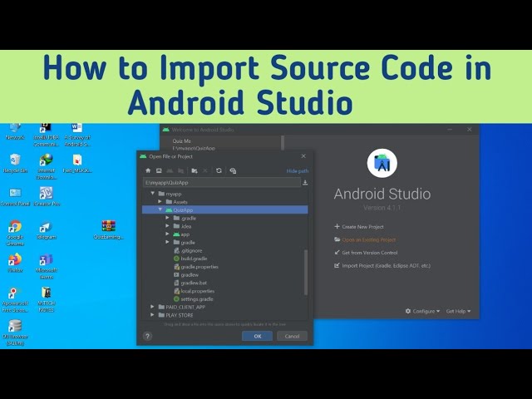The width and height of the screenshot is (532, 399).
Task: Click Create New Project in Welcome window
Action: coord(359,227)
